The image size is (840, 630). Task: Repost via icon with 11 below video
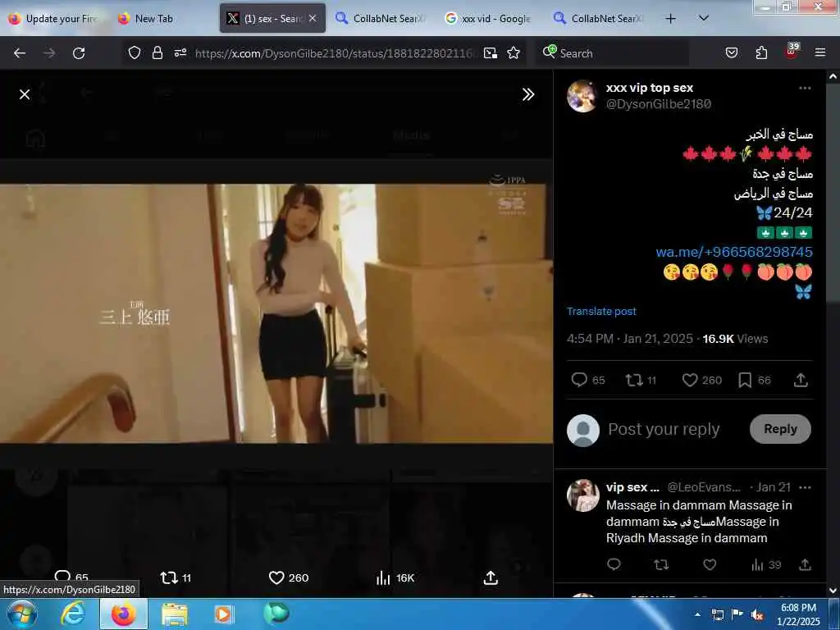tap(176, 577)
